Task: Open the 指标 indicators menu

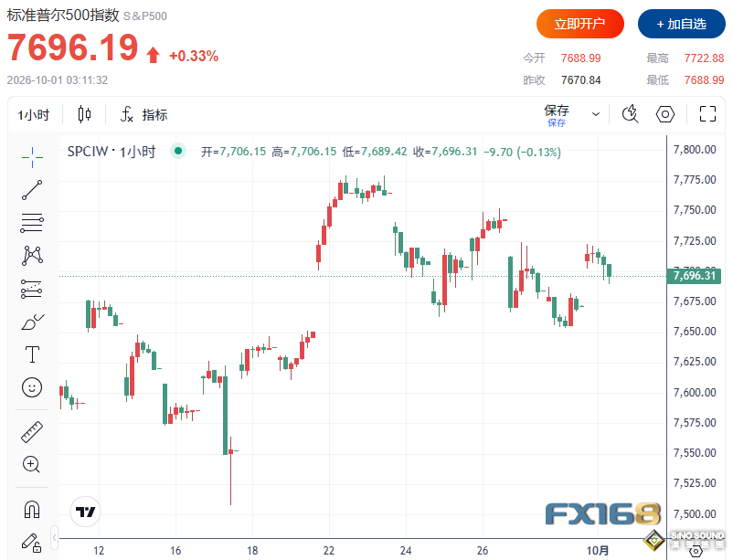Action: tap(144, 114)
